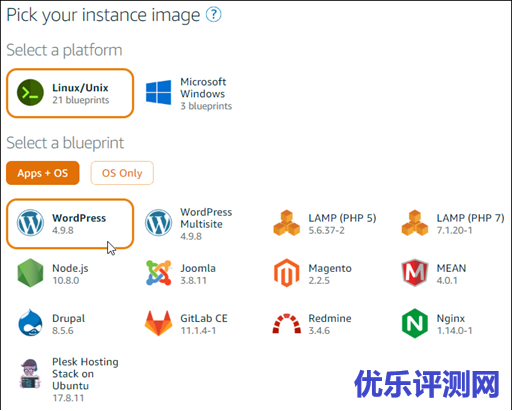Viewport: 513px width, 411px height.
Task: Pick the Redmine blueprint icon
Action: click(x=287, y=324)
